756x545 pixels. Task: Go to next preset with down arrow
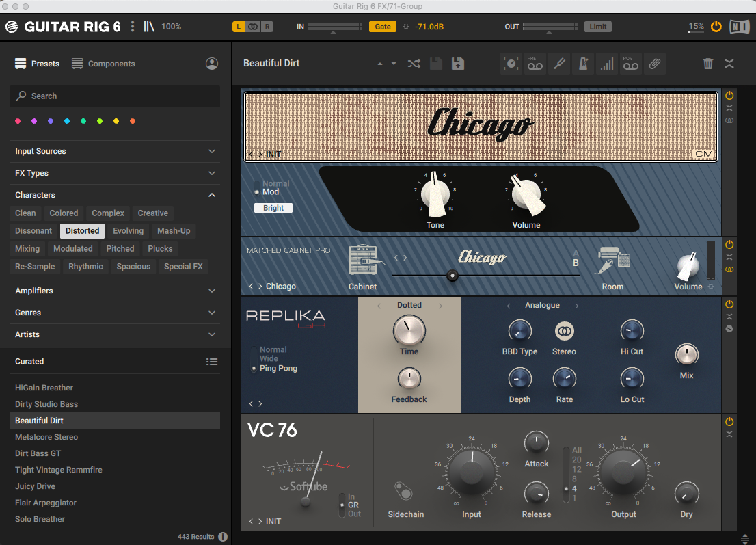pyautogui.click(x=394, y=64)
